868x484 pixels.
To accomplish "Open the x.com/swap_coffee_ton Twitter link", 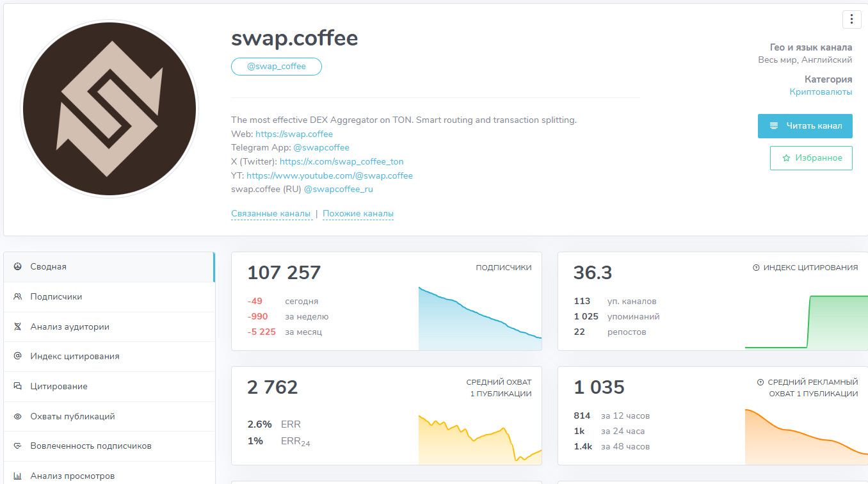I will click(341, 161).
